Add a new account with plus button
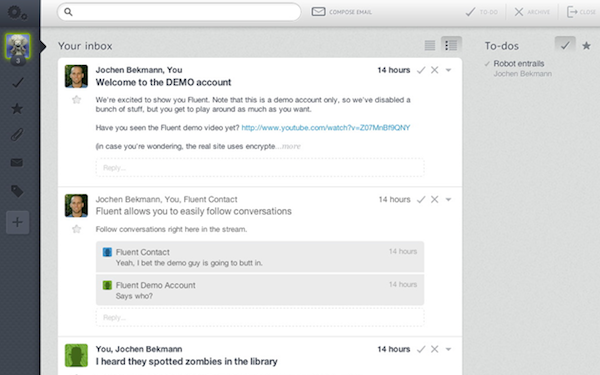The width and height of the screenshot is (600, 375). pyautogui.click(x=18, y=222)
